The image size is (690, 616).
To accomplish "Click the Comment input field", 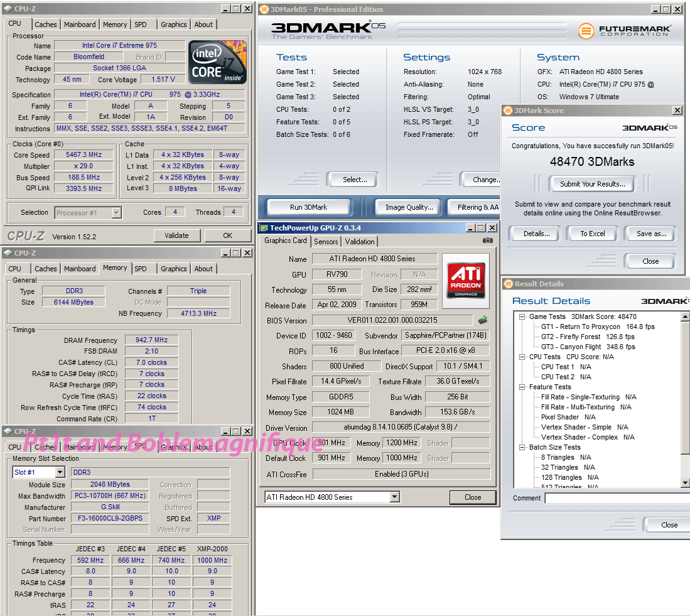I will [x=617, y=498].
